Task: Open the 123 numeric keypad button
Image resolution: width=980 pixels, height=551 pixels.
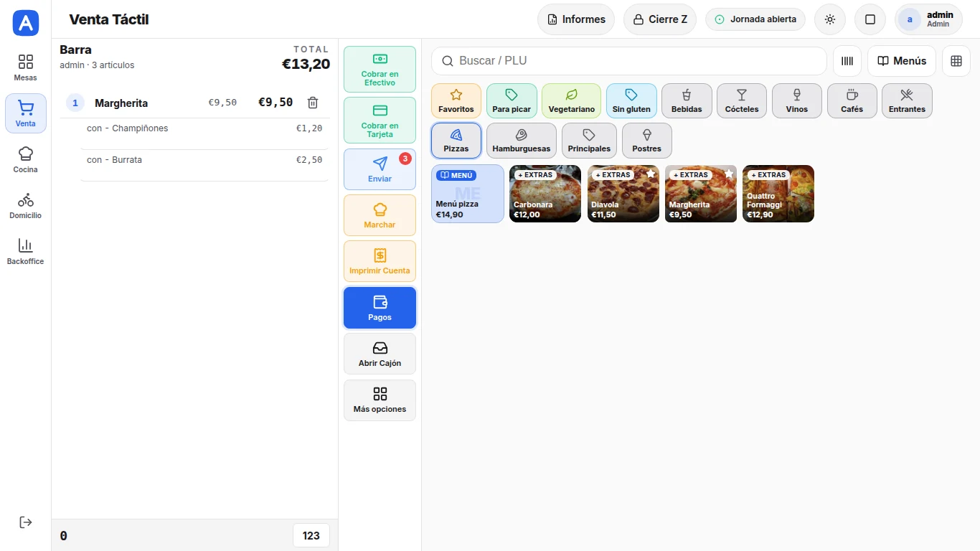Action: [x=311, y=535]
